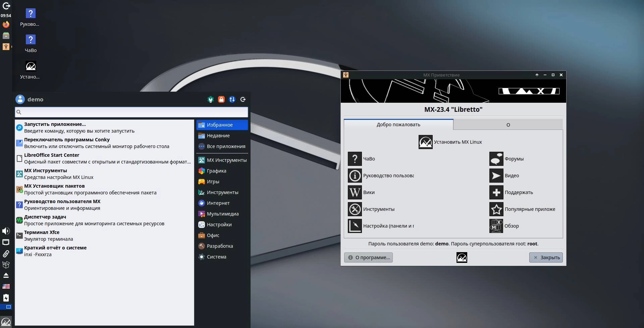Click the 09:54 clock in panel
This screenshot has width=644, height=328.
6,15
